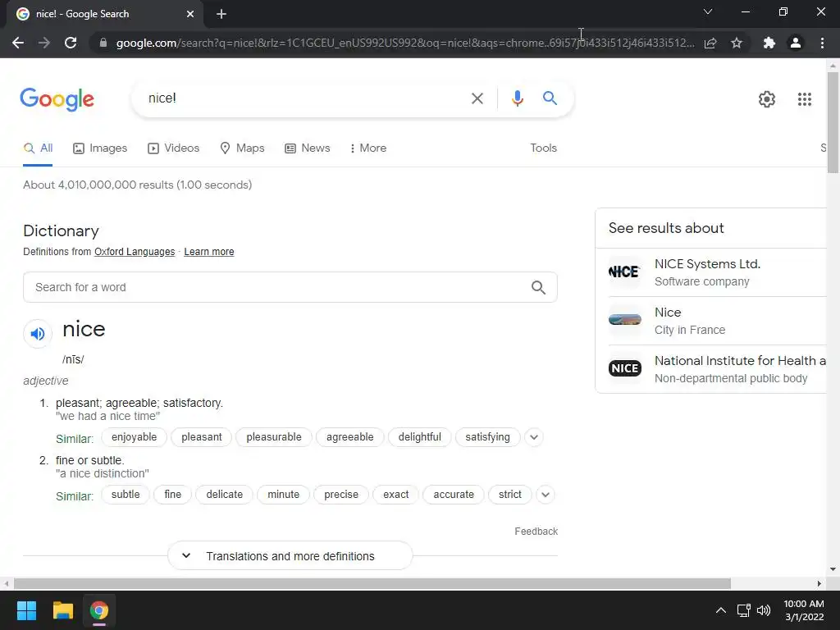The width and height of the screenshot is (840, 630).
Task: Open Windows Start menu
Action: 26,610
